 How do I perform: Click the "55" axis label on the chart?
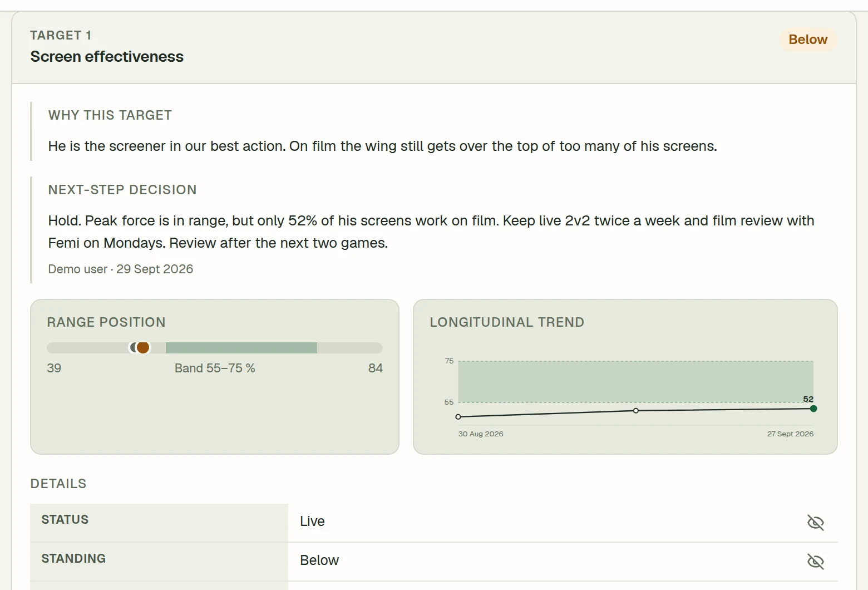coord(449,402)
